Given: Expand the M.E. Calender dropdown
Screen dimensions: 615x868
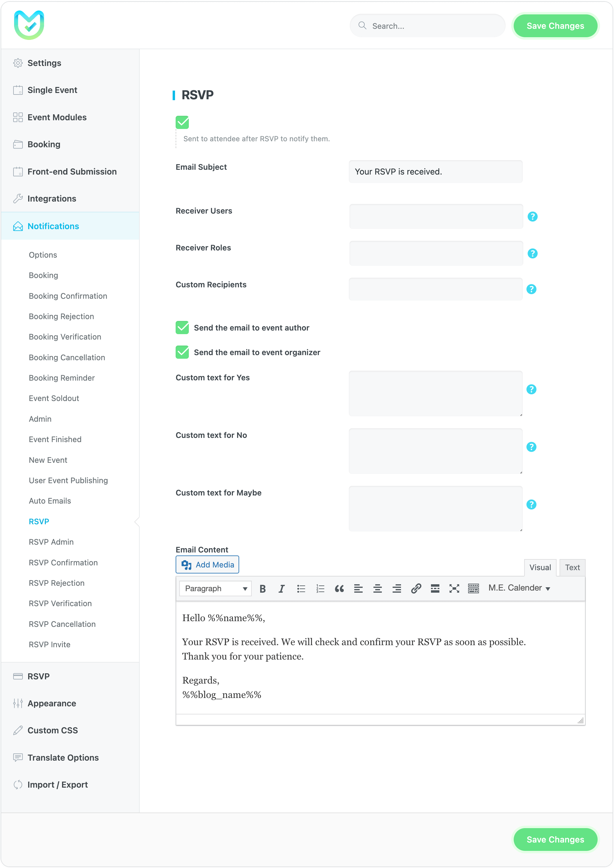Looking at the screenshot, I should click(519, 588).
